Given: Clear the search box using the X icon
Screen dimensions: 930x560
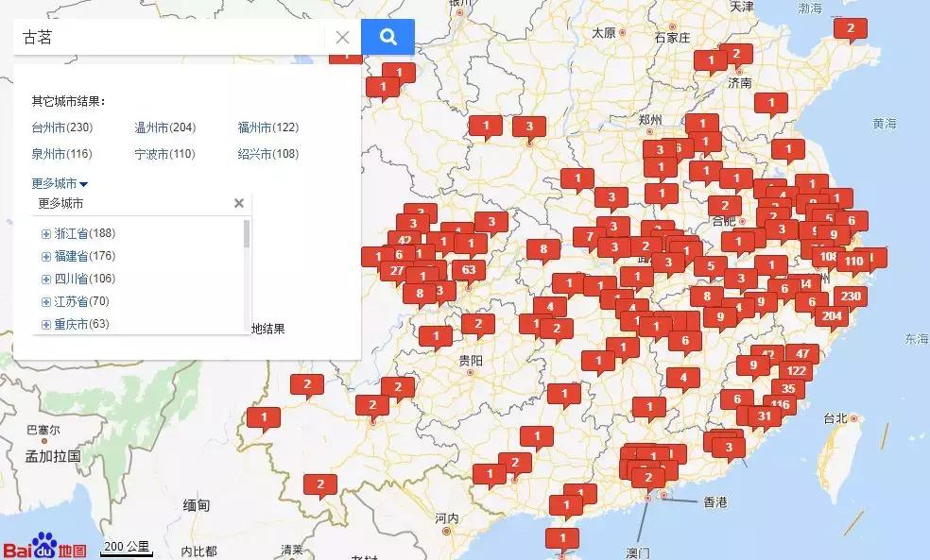Looking at the screenshot, I should pyautogui.click(x=344, y=37).
